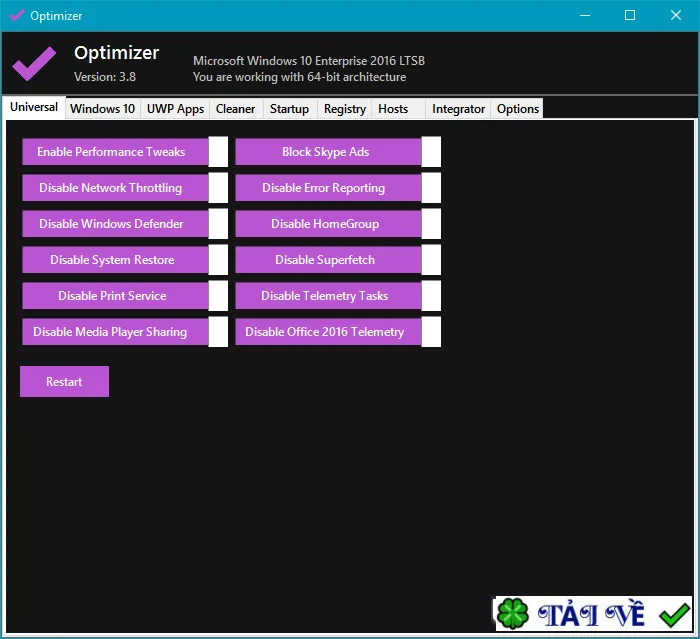
Task: Click the green checkmark in the Tải Về banner
Action: click(674, 615)
